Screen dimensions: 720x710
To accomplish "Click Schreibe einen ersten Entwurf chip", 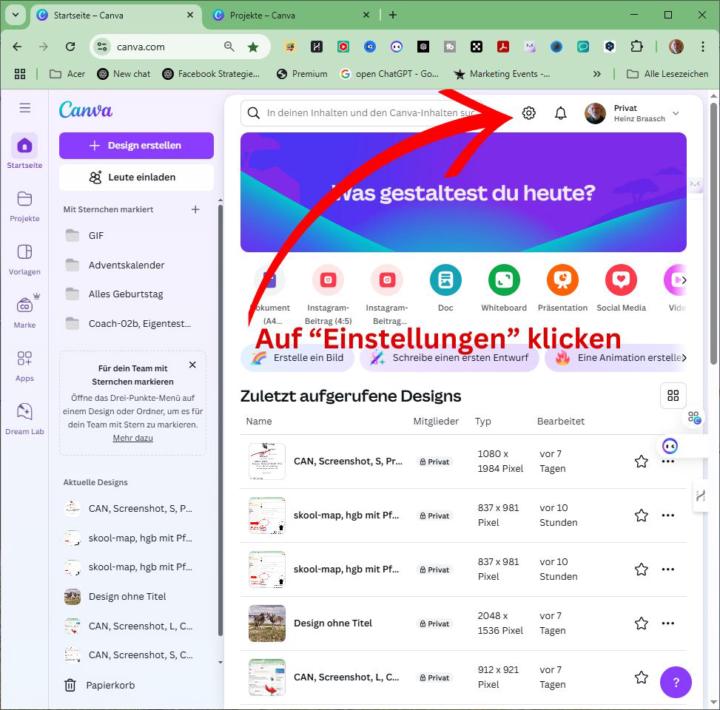I will [x=449, y=358].
